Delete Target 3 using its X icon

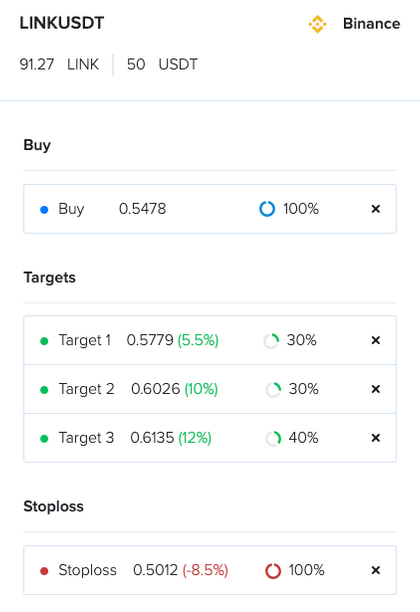click(x=376, y=438)
